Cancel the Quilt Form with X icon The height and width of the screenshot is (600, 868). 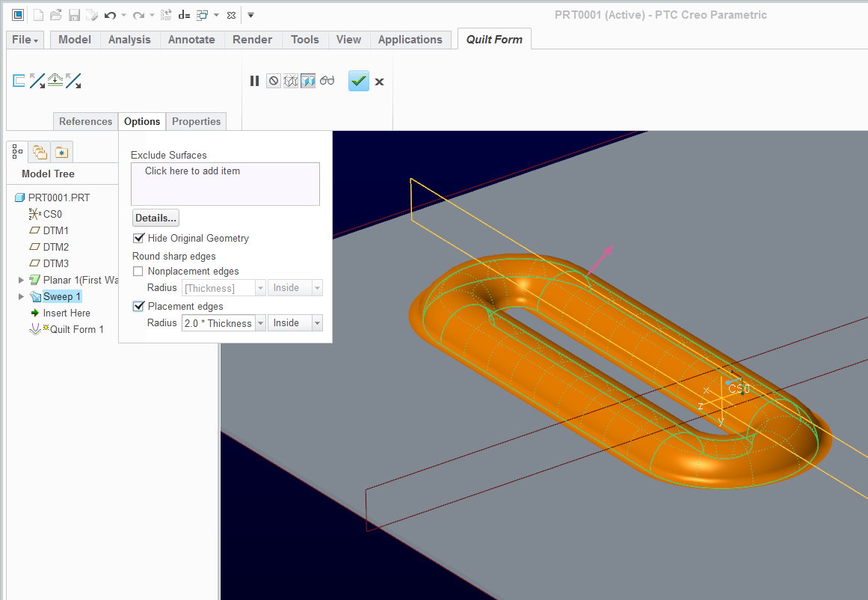click(x=379, y=82)
